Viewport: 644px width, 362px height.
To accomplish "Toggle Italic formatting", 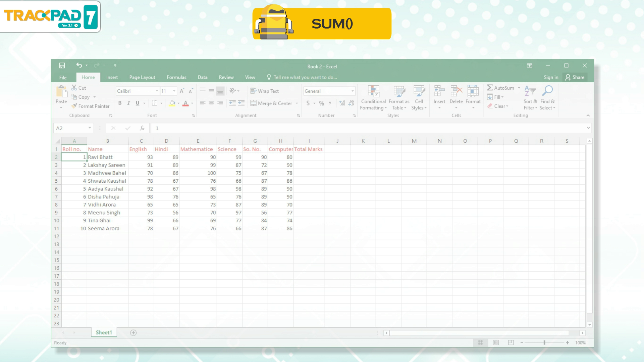I will [x=128, y=103].
